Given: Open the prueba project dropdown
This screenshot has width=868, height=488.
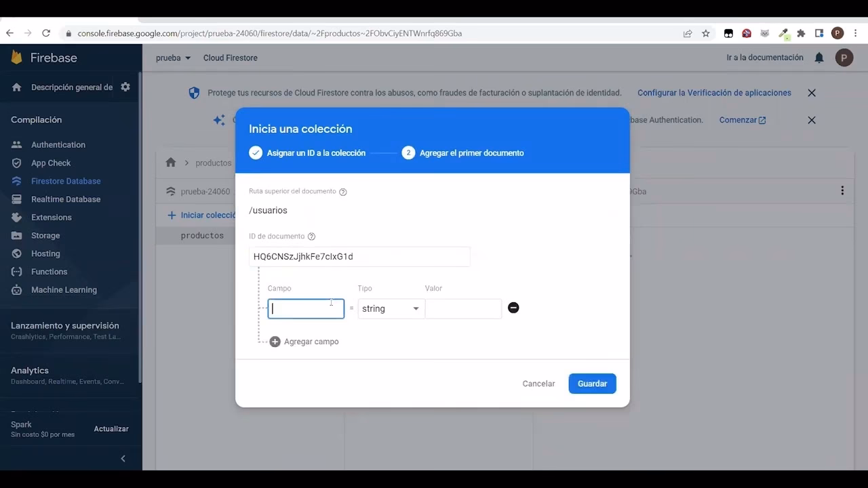Looking at the screenshot, I should click(174, 58).
